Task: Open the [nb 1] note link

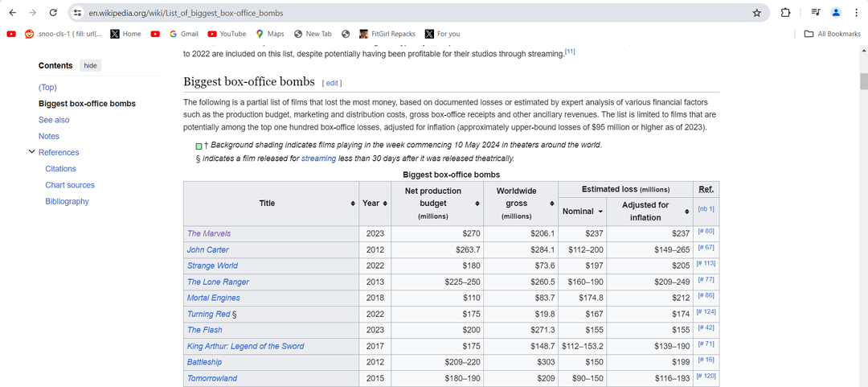Action: (706, 209)
